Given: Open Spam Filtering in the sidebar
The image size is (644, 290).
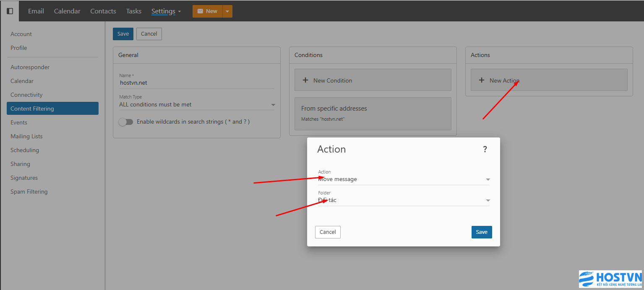Looking at the screenshot, I should 29,192.
